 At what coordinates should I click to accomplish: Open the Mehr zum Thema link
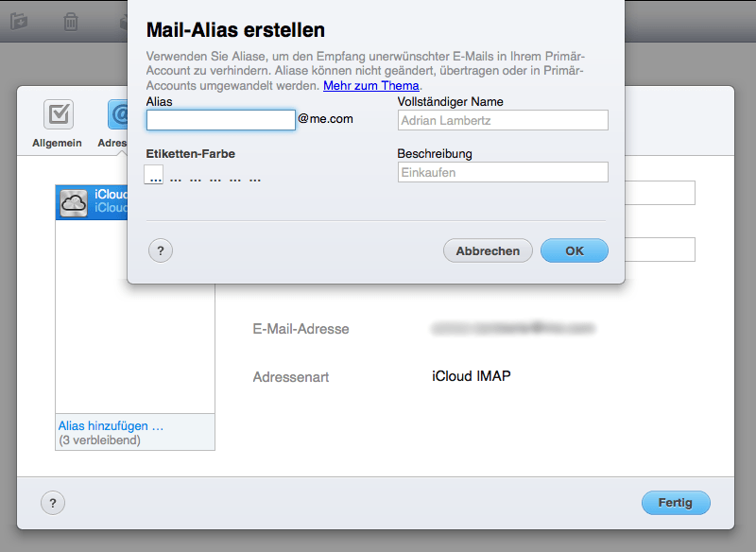tap(370, 86)
